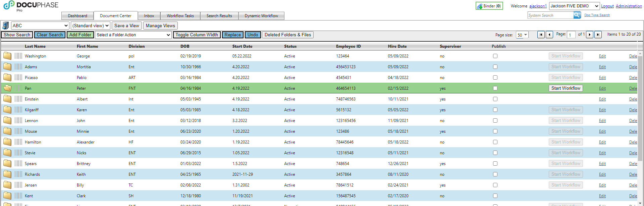This screenshot has width=644, height=206.
Task: Open the Binder (0) button
Action: click(x=489, y=6)
